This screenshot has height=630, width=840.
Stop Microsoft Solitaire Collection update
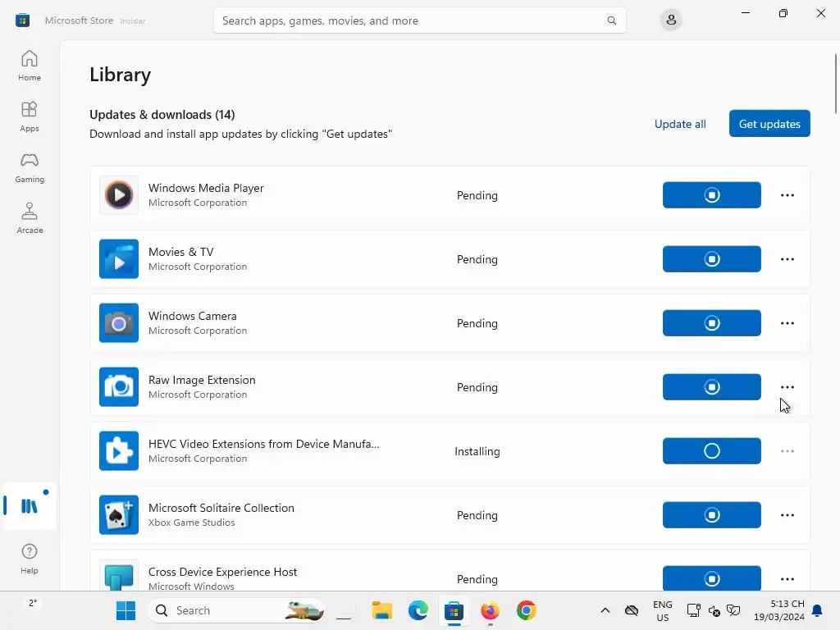pos(711,515)
